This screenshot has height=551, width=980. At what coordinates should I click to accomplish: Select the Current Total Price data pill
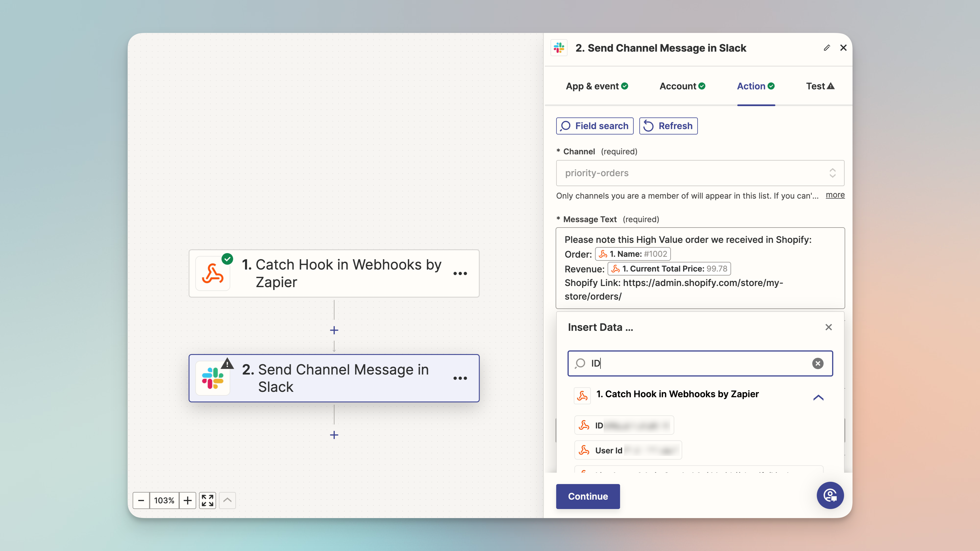pyautogui.click(x=669, y=269)
